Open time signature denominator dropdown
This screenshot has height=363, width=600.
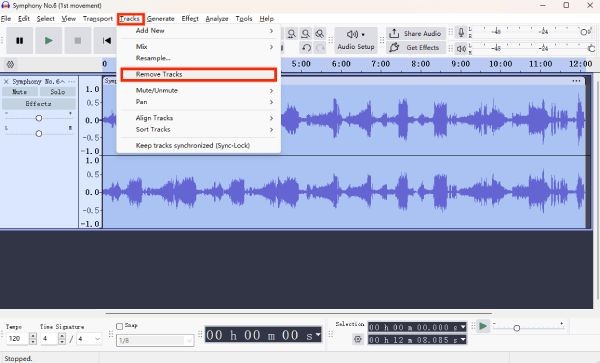(89, 339)
